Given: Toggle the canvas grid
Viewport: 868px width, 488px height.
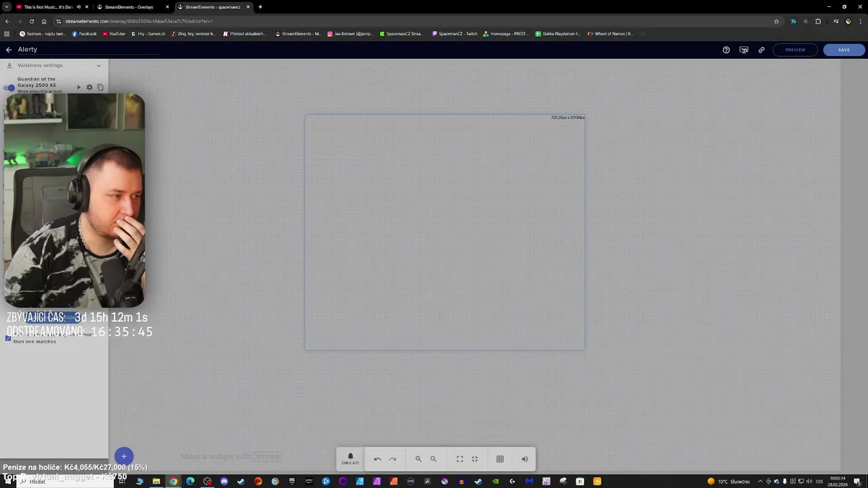Looking at the screenshot, I should pyautogui.click(x=500, y=459).
